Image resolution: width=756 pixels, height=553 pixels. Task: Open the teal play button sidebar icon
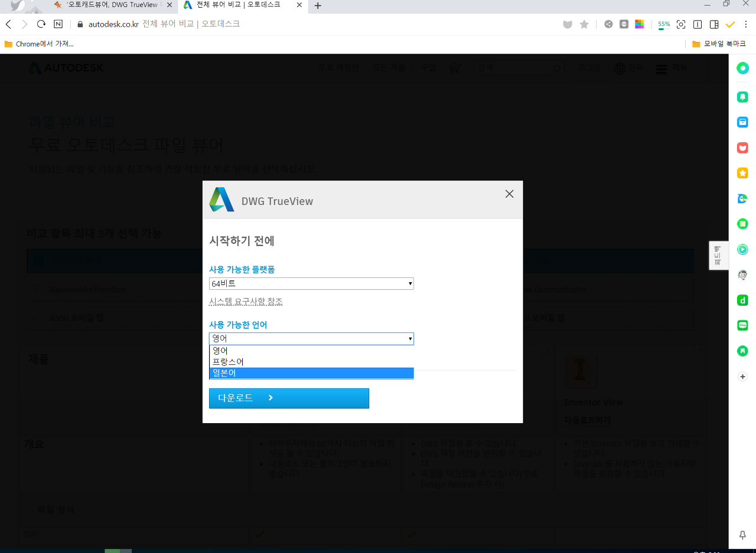(x=742, y=249)
